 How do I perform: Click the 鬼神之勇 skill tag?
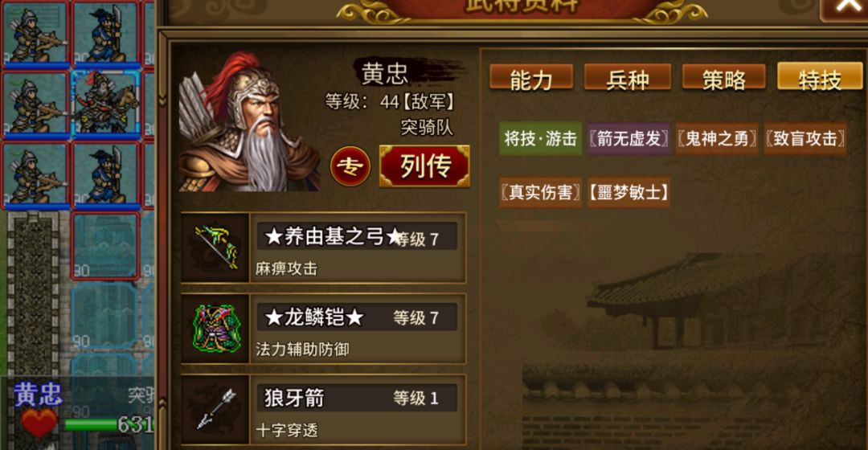pyautogui.click(x=717, y=138)
